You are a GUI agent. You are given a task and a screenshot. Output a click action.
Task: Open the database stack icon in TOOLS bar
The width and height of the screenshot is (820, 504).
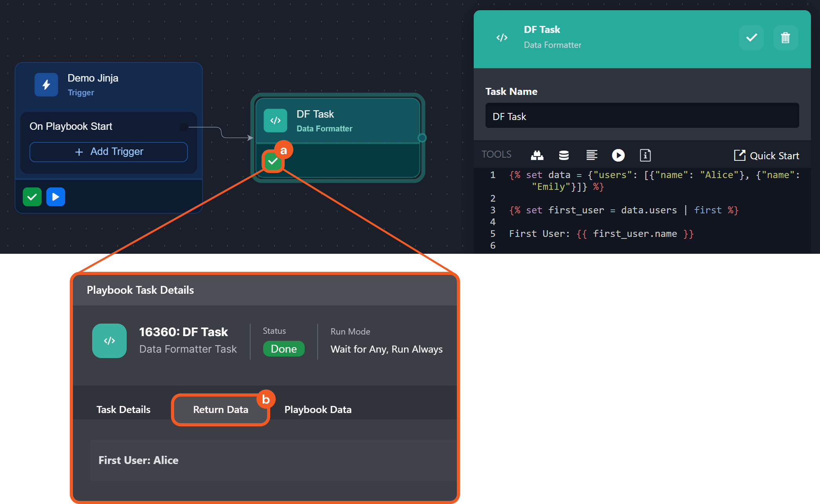[564, 155]
